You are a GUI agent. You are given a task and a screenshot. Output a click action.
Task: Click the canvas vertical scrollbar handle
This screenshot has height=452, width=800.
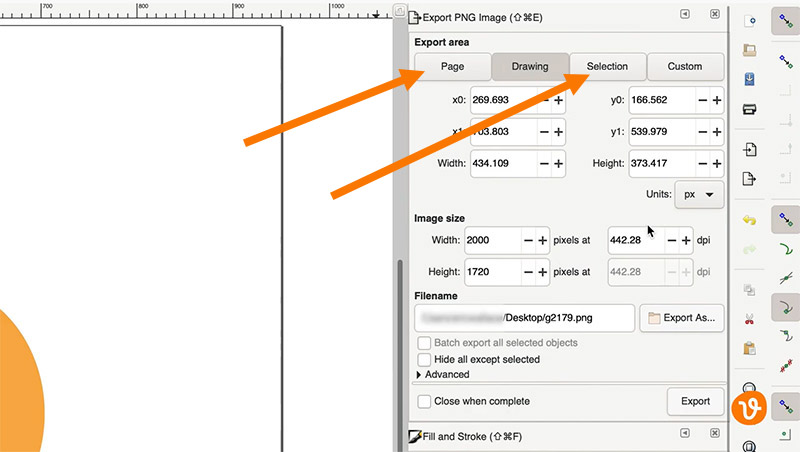click(400, 355)
